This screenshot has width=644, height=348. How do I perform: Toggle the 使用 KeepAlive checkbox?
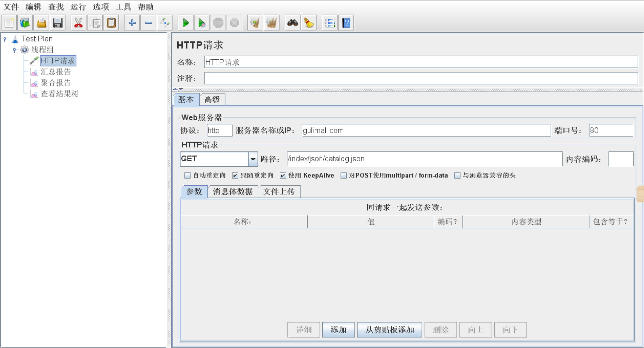tap(283, 175)
